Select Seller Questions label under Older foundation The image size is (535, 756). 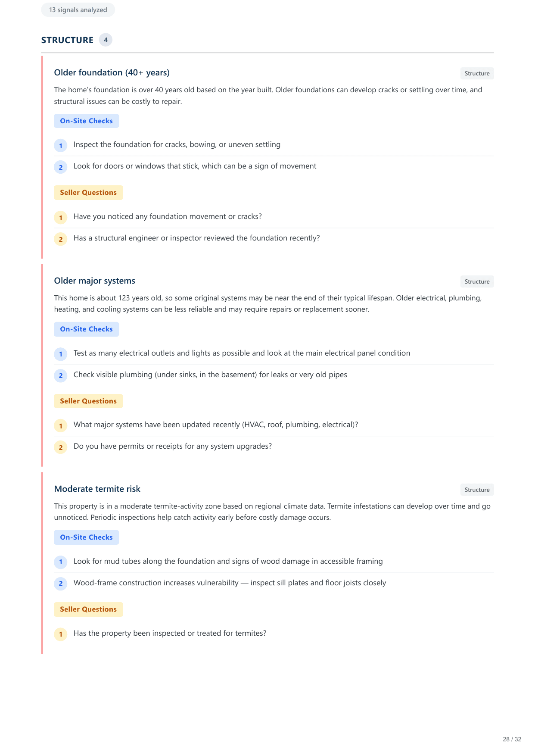point(88,193)
